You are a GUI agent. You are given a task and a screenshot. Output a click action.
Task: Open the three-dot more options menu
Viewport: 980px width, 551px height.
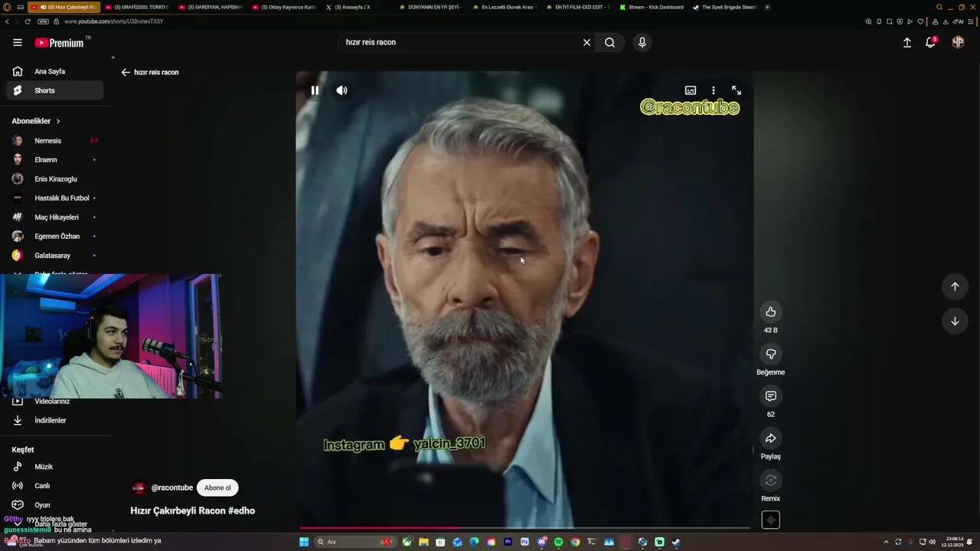point(714,90)
